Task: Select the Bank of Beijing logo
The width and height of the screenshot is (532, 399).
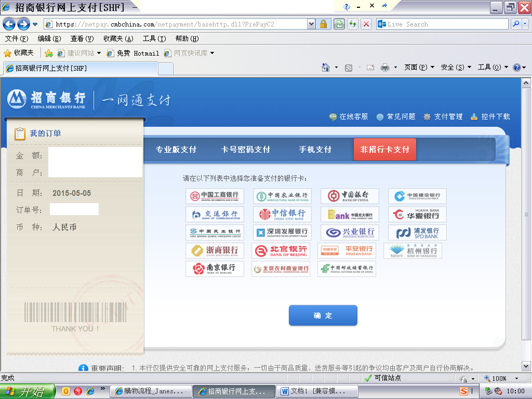Action: point(281,251)
